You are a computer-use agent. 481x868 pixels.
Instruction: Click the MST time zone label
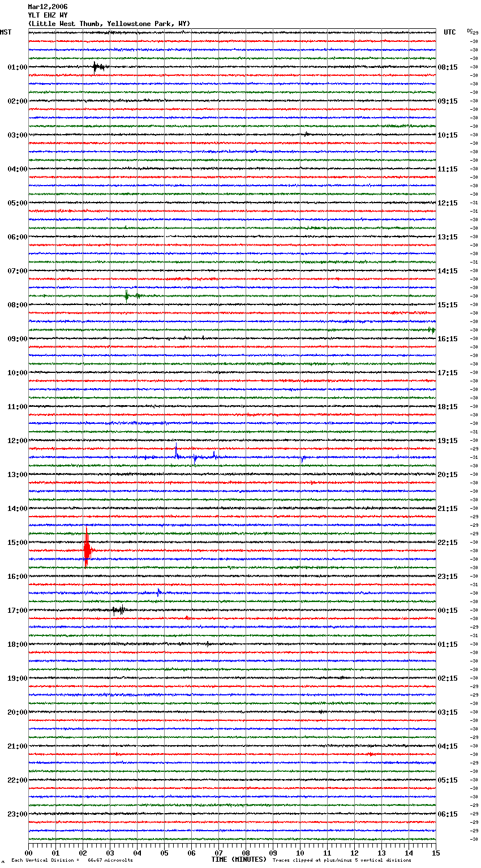tap(6, 32)
